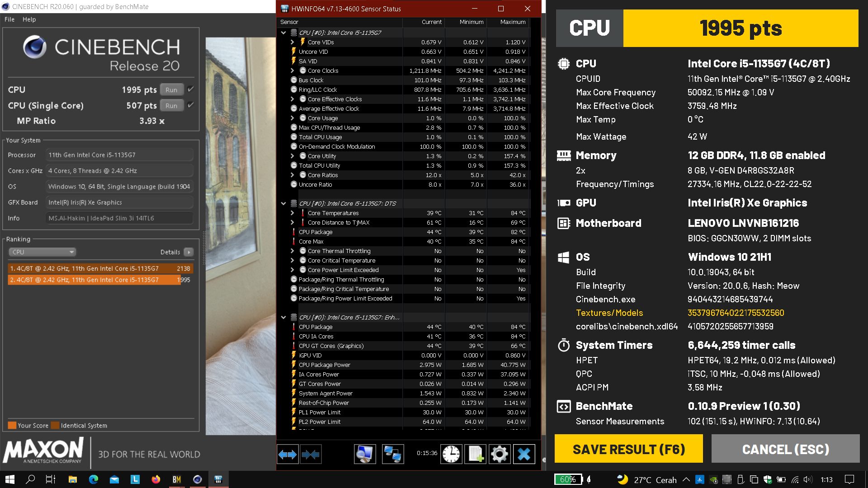Open the volume control tray icon
868x488 pixels.
click(x=808, y=479)
